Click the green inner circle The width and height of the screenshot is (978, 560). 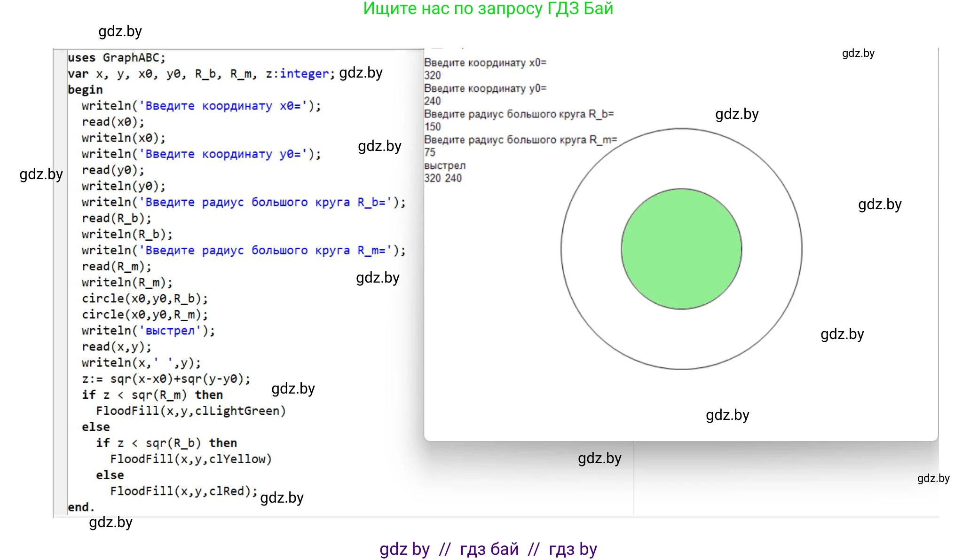tap(681, 249)
